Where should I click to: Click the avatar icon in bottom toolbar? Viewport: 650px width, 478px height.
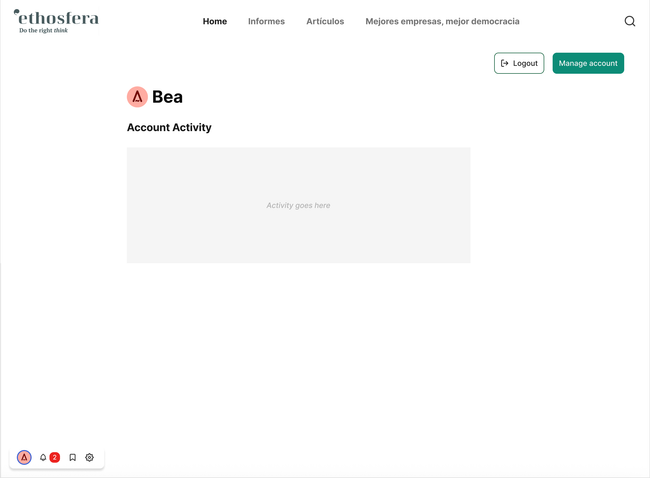click(x=24, y=457)
